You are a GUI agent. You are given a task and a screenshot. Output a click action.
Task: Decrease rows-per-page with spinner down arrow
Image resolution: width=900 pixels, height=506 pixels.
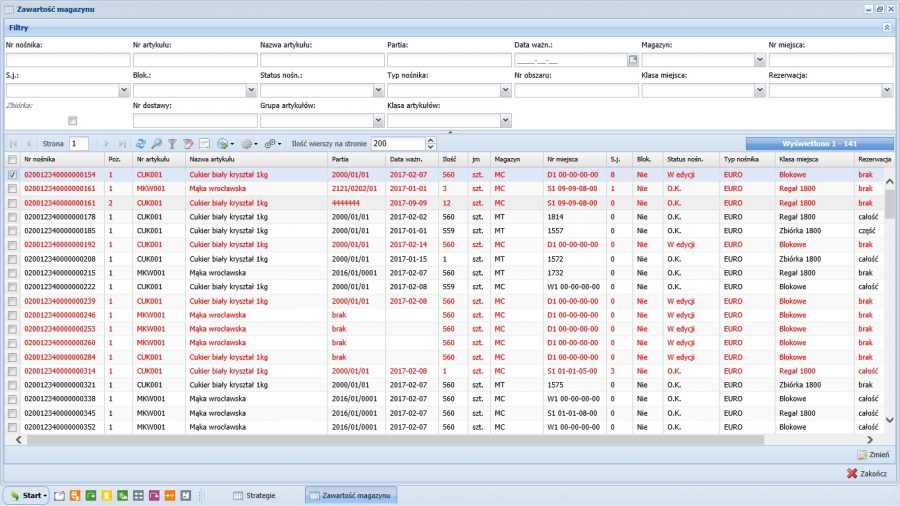point(430,147)
